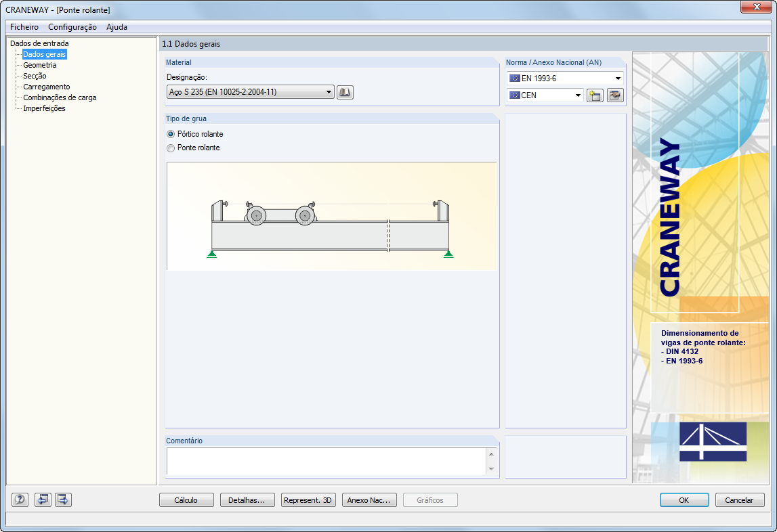Open the Configuração menu
Viewport: 777px width, 532px height.
tap(72, 27)
